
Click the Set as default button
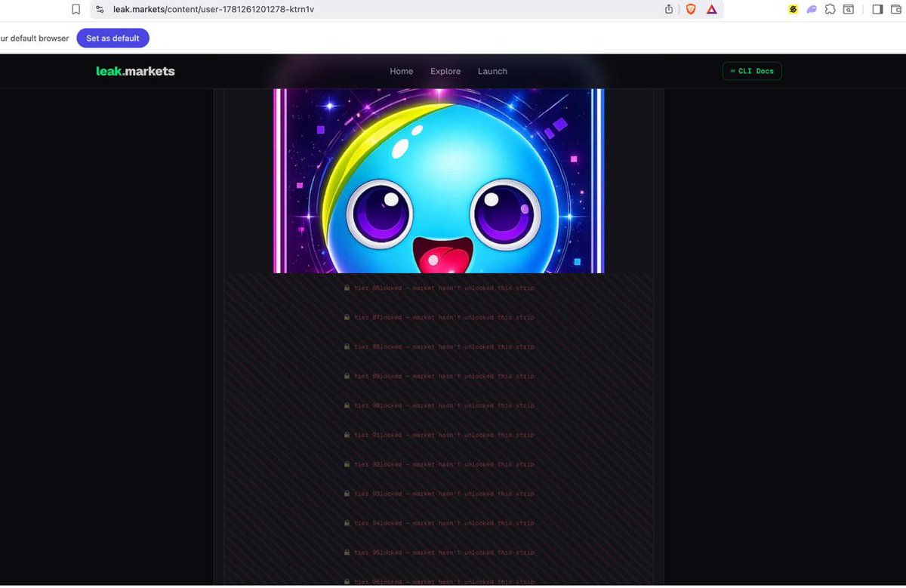[x=113, y=38]
